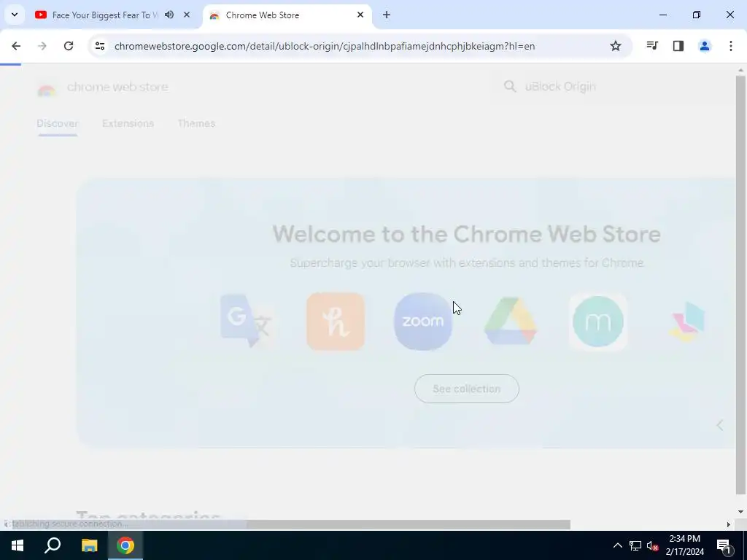The image size is (747, 560).
Task: Click the address bar URL
Action: click(x=325, y=46)
